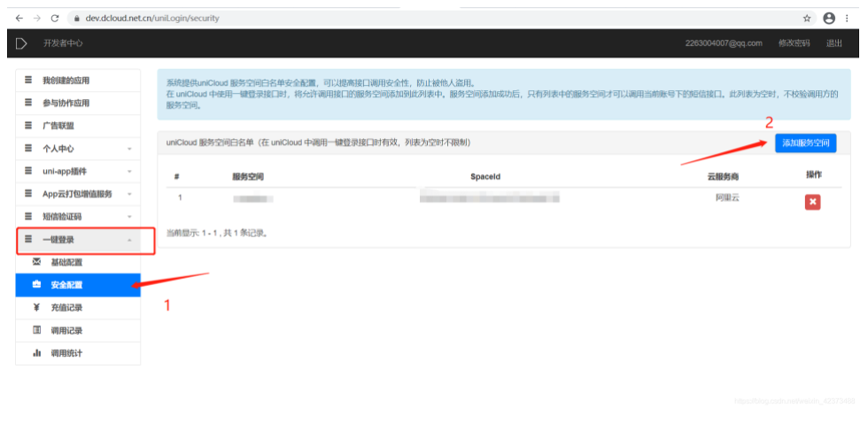This screenshot has width=868, height=431.
Task: Bookmark page with star icon
Action: point(807,18)
